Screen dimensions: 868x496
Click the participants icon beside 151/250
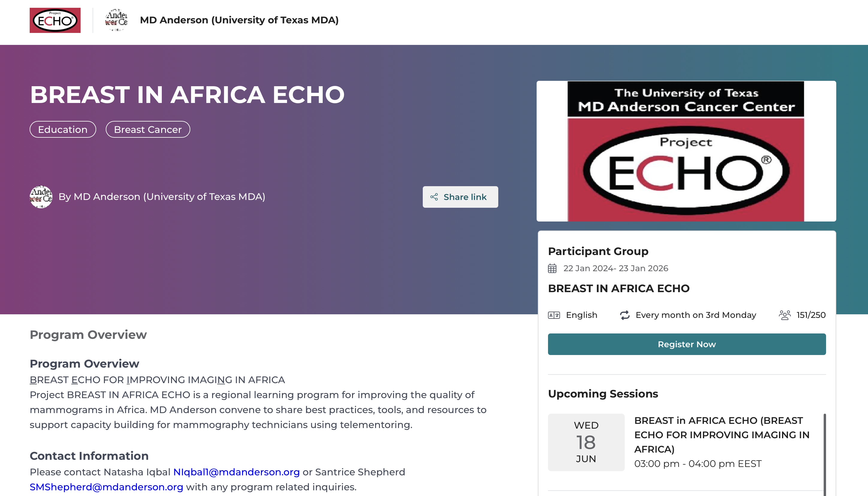(784, 315)
